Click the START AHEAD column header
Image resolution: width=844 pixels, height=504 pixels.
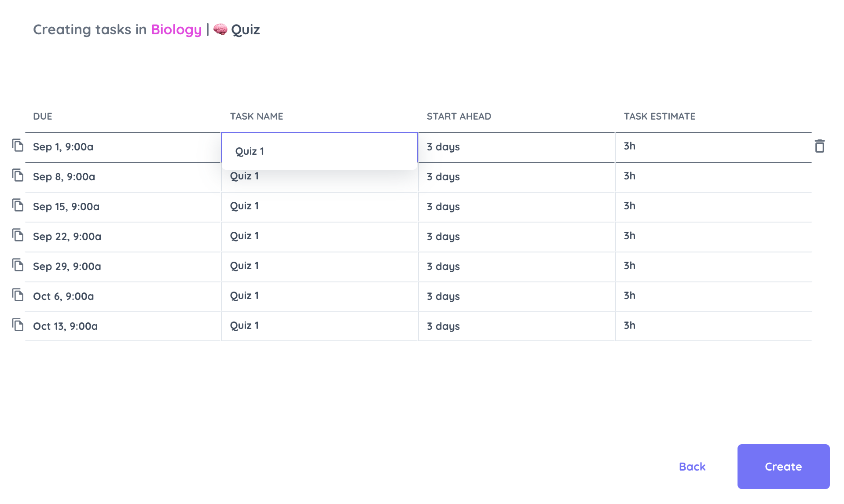pos(459,116)
